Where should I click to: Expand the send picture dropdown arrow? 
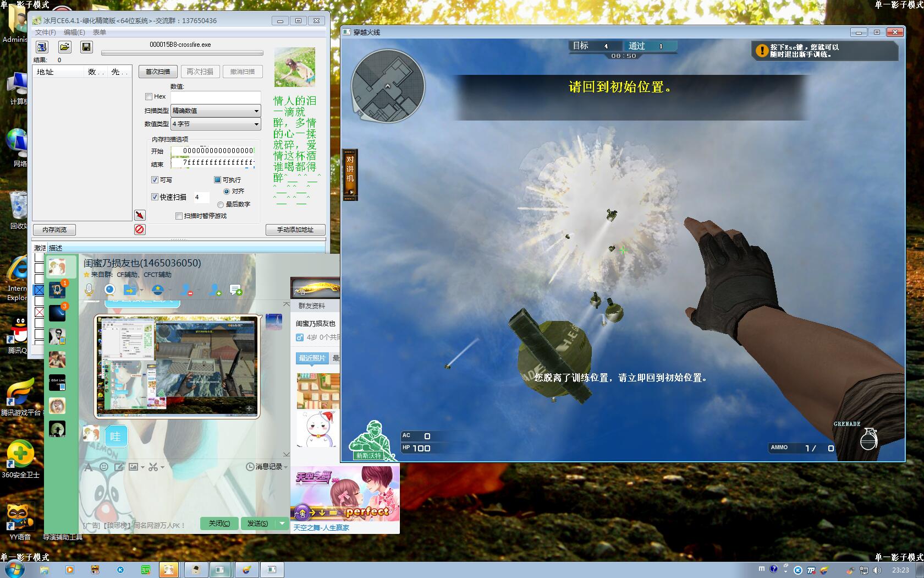142,467
